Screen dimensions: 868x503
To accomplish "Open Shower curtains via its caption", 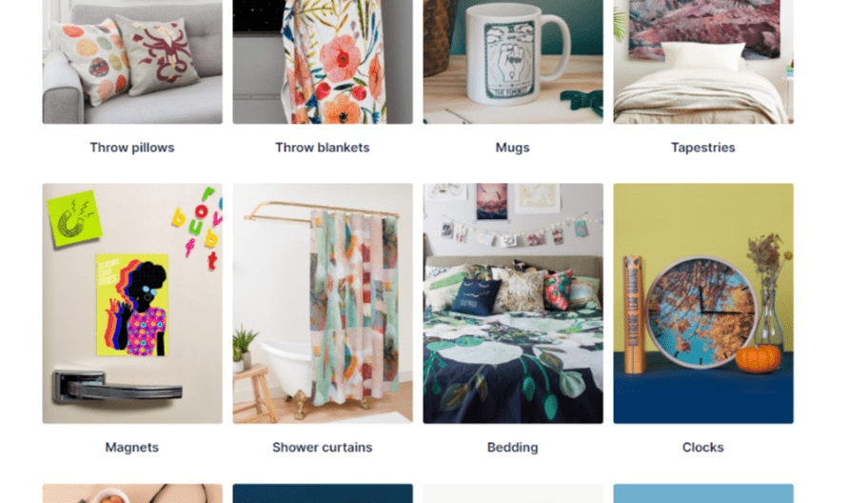I will click(x=323, y=447).
